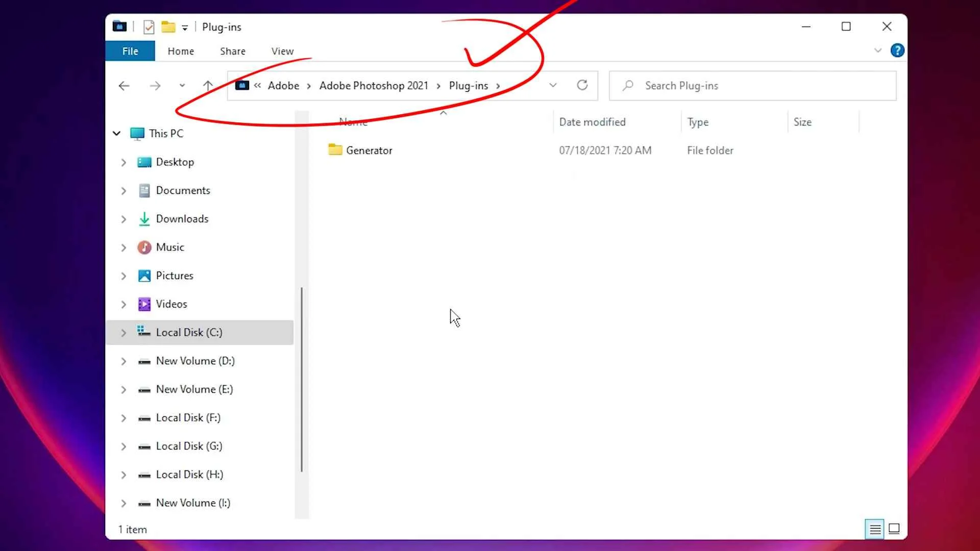The height and width of the screenshot is (551, 980).
Task: Open the chevron after Plug-ins breadcrumb
Action: (x=498, y=86)
